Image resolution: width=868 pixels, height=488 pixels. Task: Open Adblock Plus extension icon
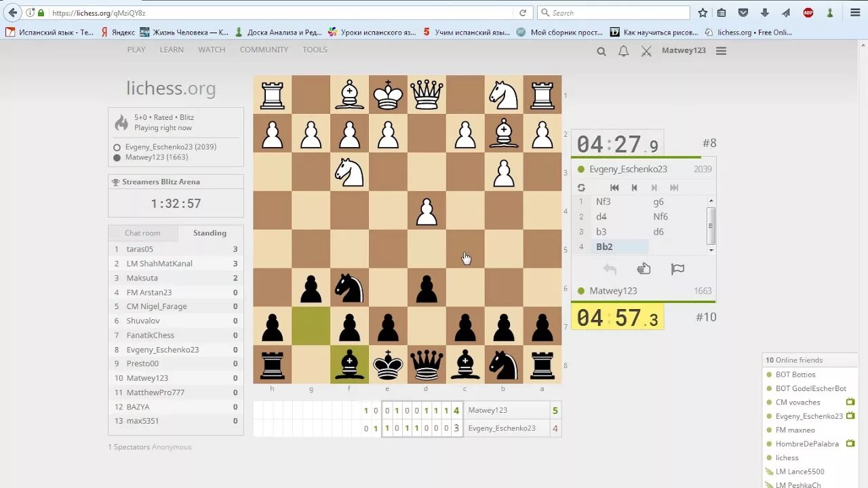808,13
